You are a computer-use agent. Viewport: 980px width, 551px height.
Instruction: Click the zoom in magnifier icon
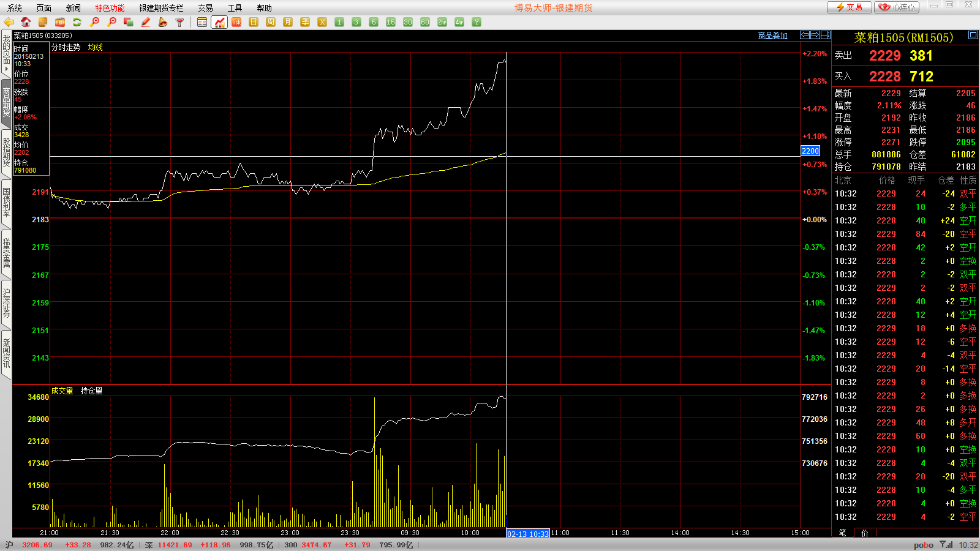(x=94, y=22)
